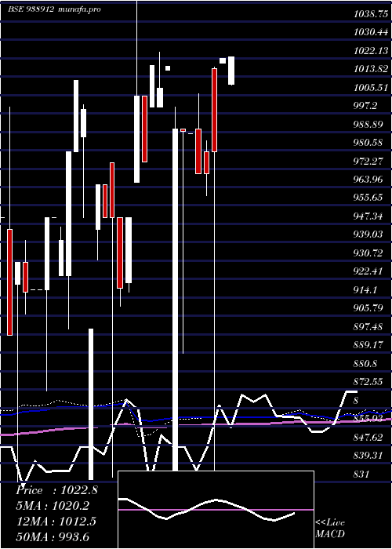Click the '12MA : 1012.5' readout

point(56,521)
